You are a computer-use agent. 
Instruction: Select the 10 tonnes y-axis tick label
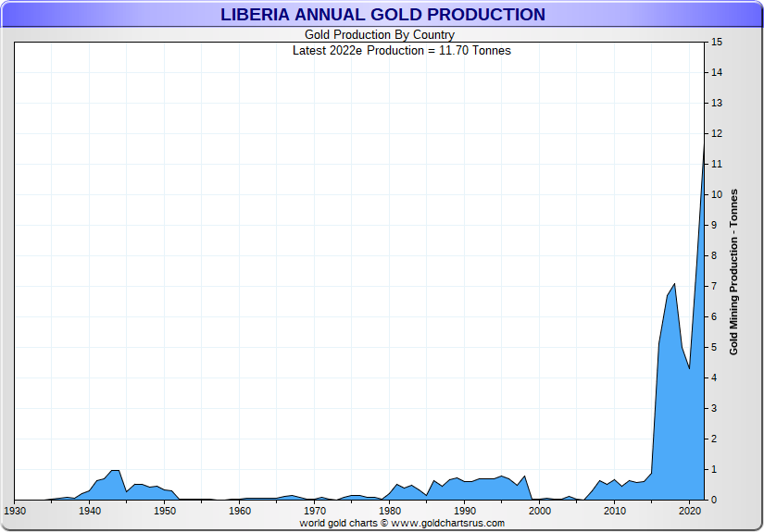pyautogui.click(x=717, y=195)
